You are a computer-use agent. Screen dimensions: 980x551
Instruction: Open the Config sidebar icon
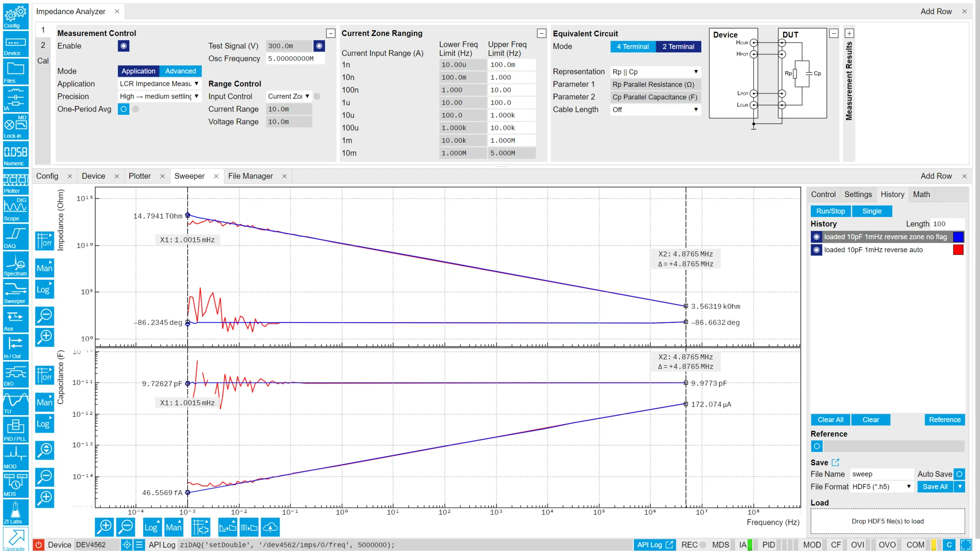point(15,16)
